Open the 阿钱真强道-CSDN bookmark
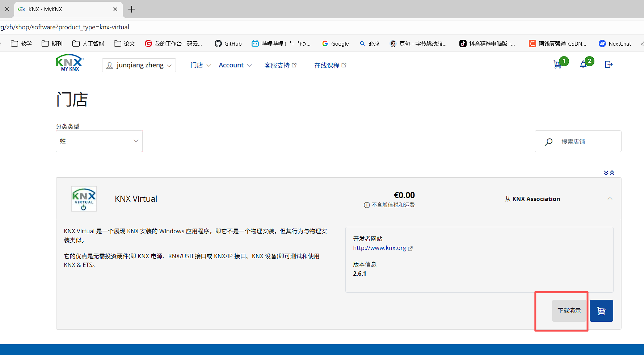The height and width of the screenshot is (355, 644). 557,43
